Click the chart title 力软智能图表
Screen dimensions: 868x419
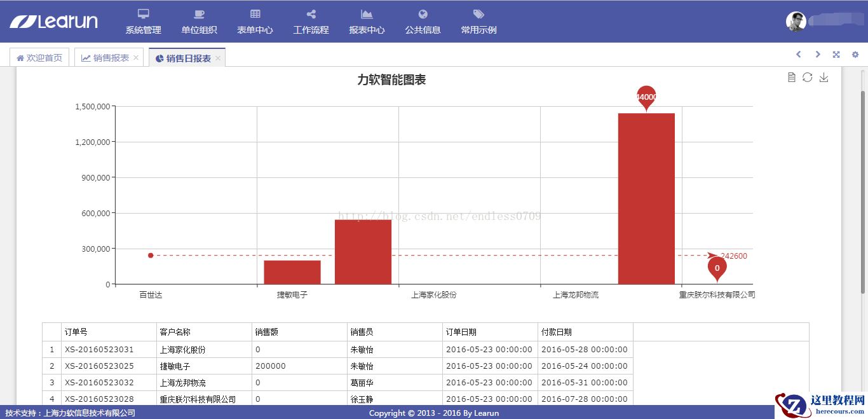[391, 80]
